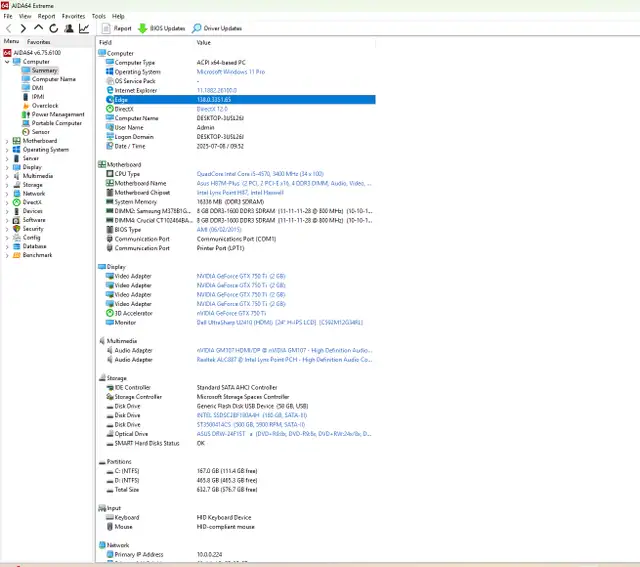Image resolution: width=640 pixels, height=567 pixels.
Task: Click the Field column header
Action: point(105,42)
